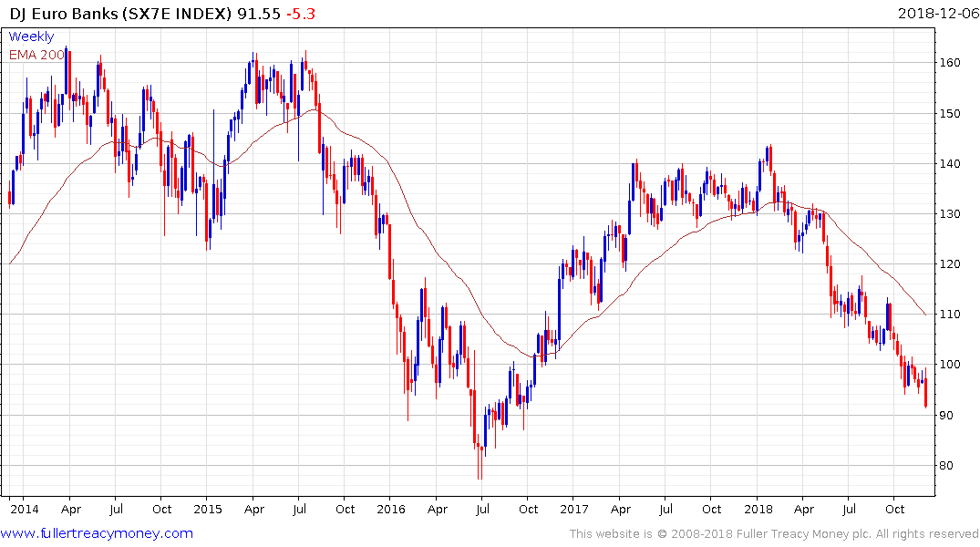Click the '120' y-axis label
Screen dimensions: 980x547
pyautogui.click(x=950, y=263)
